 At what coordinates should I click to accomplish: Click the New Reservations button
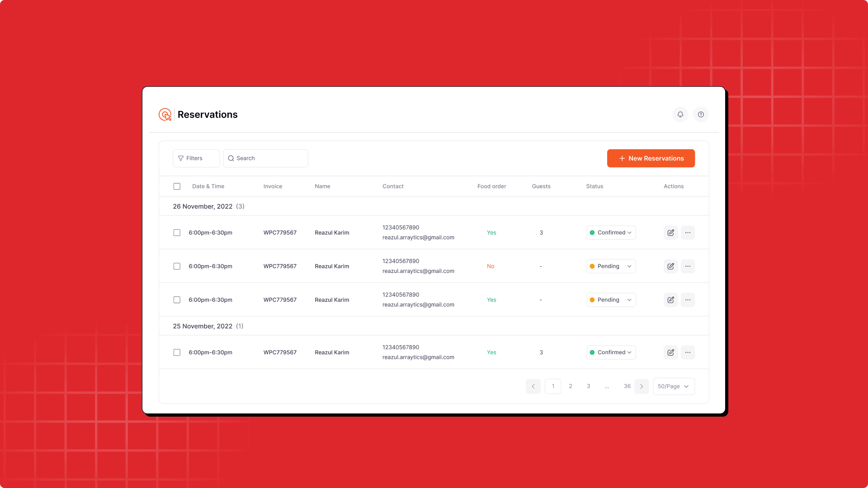click(651, 158)
